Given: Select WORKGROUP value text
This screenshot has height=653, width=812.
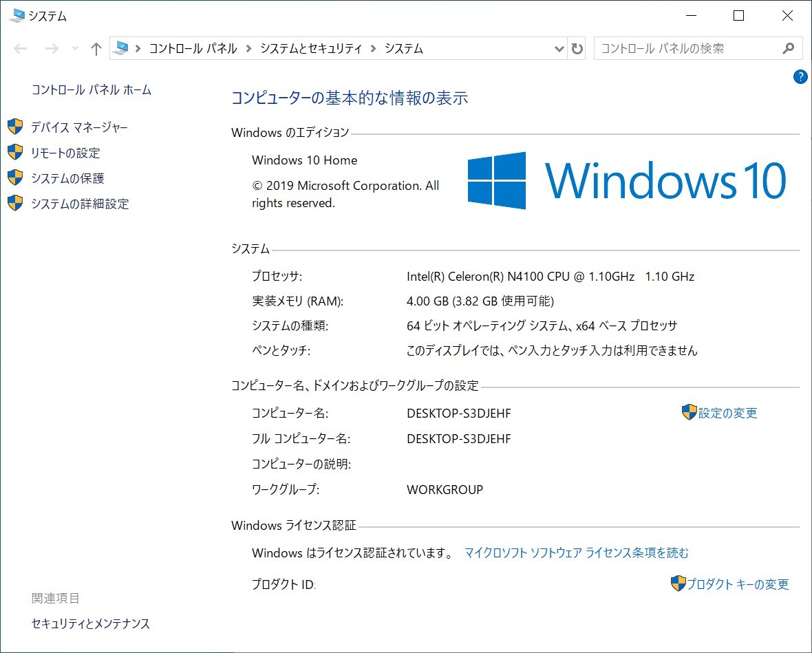Looking at the screenshot, I should coord(445,489).
